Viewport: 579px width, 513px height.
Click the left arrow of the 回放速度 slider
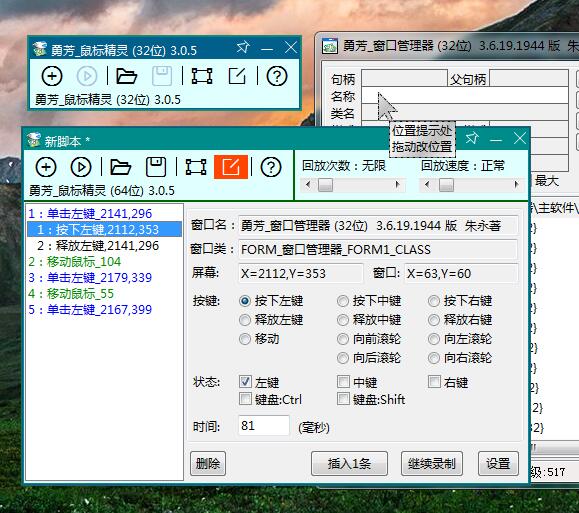click(x=427, y=184)
